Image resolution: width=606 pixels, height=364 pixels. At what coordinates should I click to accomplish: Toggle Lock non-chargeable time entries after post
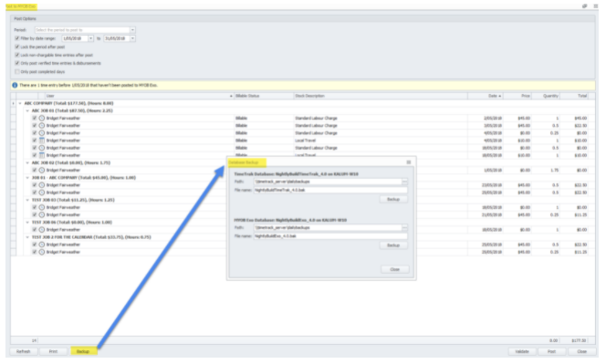click(17, 55)
